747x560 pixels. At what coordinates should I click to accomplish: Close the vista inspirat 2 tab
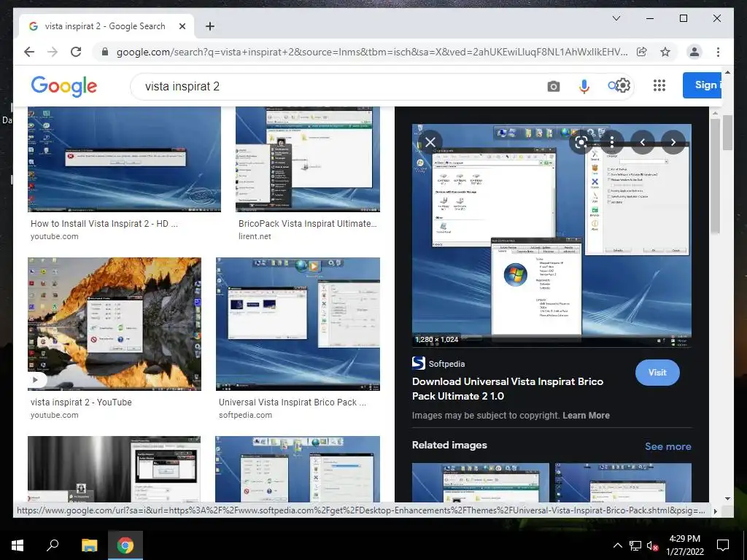182,26
